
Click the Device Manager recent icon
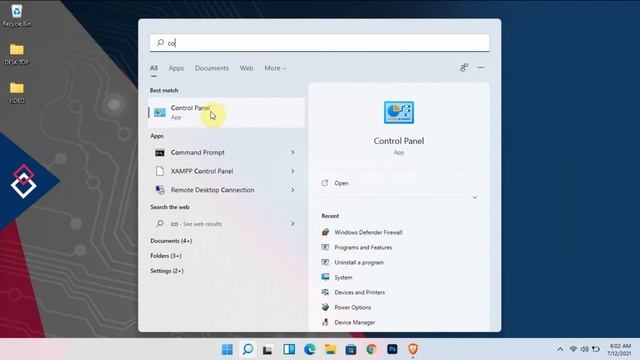pyautogui.click(x=325, y=322)
